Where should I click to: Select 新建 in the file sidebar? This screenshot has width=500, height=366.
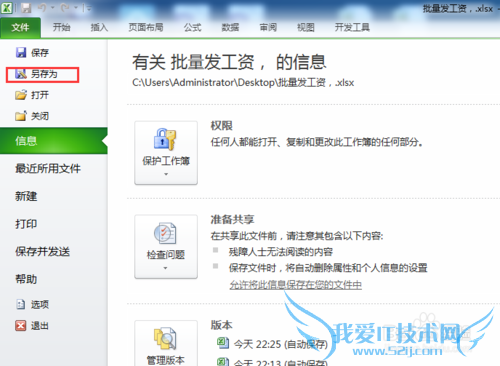[26, 196]
